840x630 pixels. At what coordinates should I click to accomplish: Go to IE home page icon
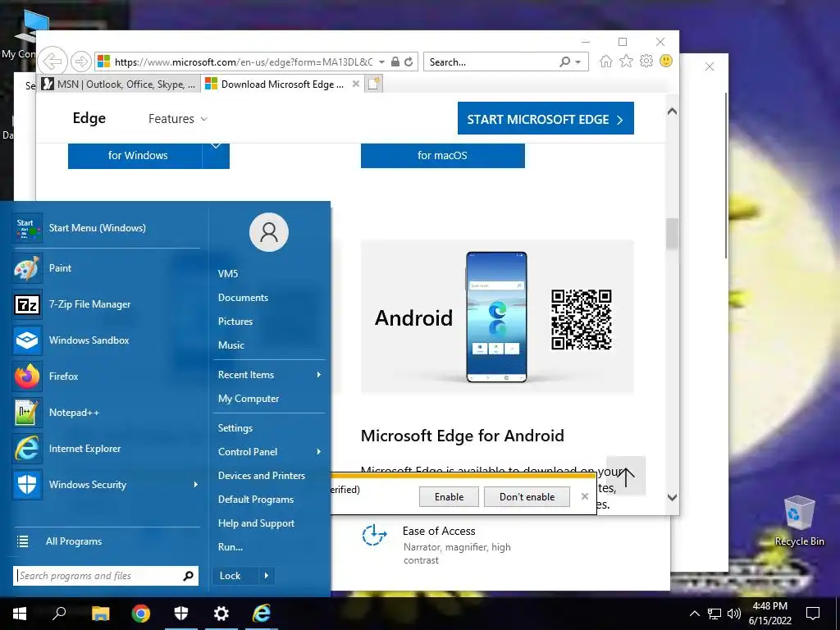[606, 61]
